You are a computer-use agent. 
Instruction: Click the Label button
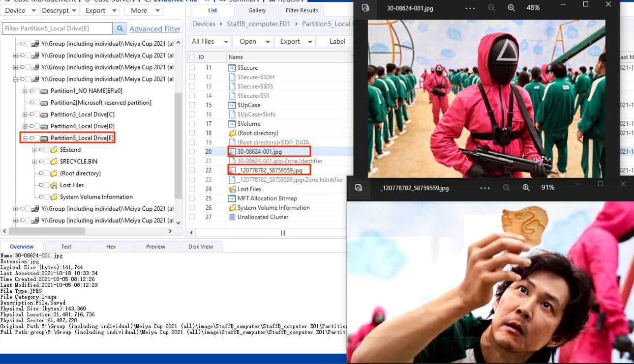click(337, 41)
